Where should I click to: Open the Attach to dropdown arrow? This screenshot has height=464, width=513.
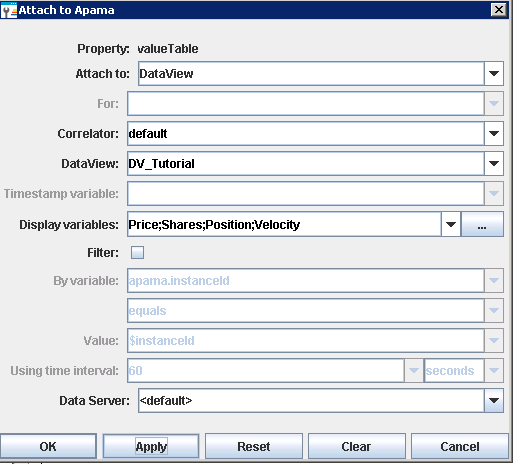pyautogui.click(x=494, y=73)
